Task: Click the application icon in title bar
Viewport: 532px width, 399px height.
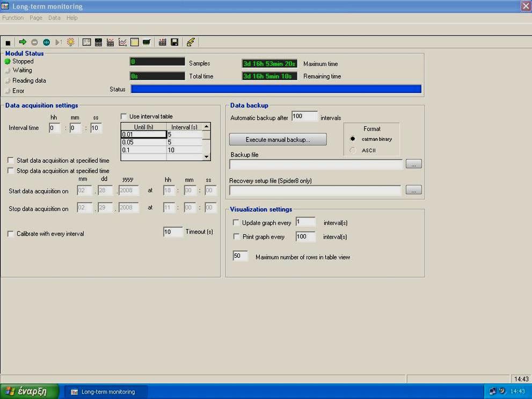Action: (x=5, y=6)
